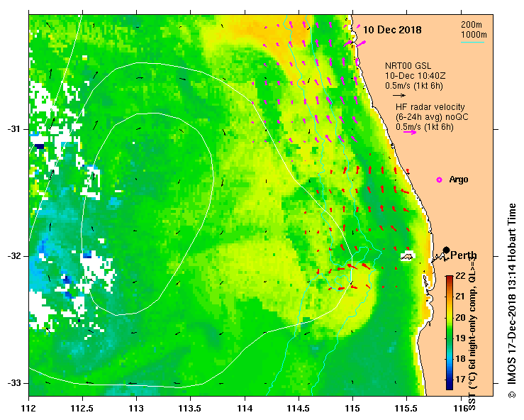This screenshot has width=524, height=420.
Task: Click the '20' value on SST colorbar
Action: (460, 317)
